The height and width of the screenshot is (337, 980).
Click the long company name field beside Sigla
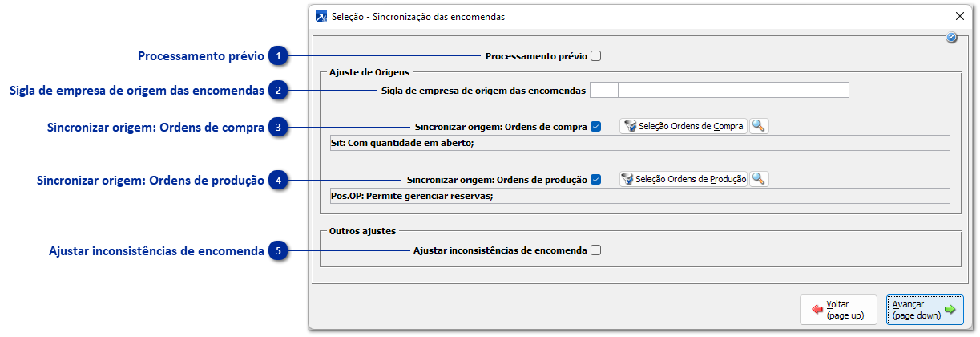click(734, 90)
